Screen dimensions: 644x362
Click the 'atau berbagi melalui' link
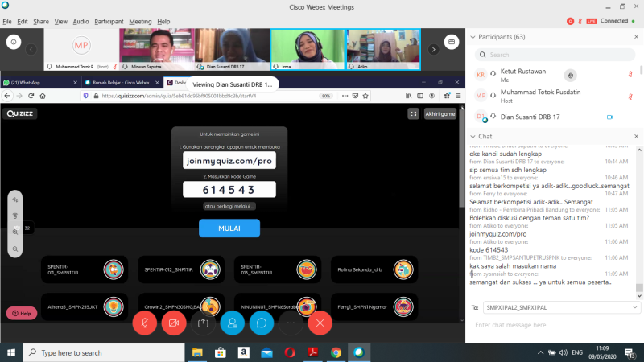tap(229, 206)
